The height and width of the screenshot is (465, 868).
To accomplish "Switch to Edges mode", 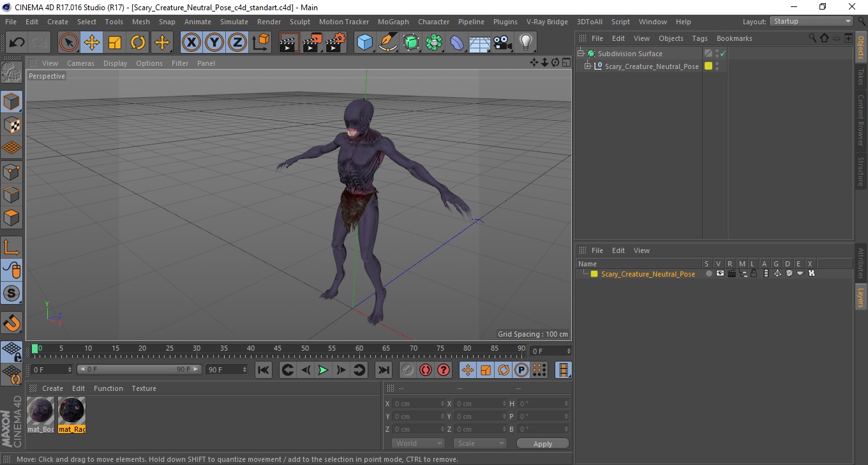I will [x=11, y=194].
